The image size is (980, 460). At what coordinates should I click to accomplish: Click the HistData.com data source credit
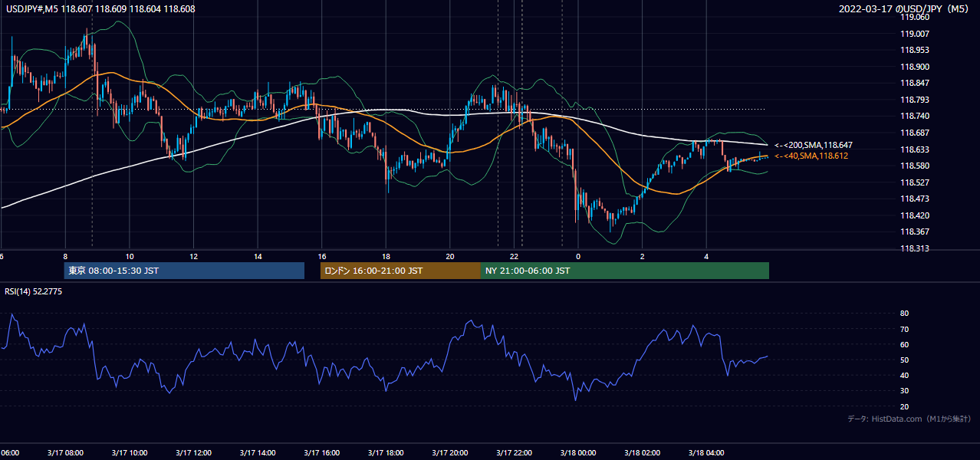tap(909, 419)
